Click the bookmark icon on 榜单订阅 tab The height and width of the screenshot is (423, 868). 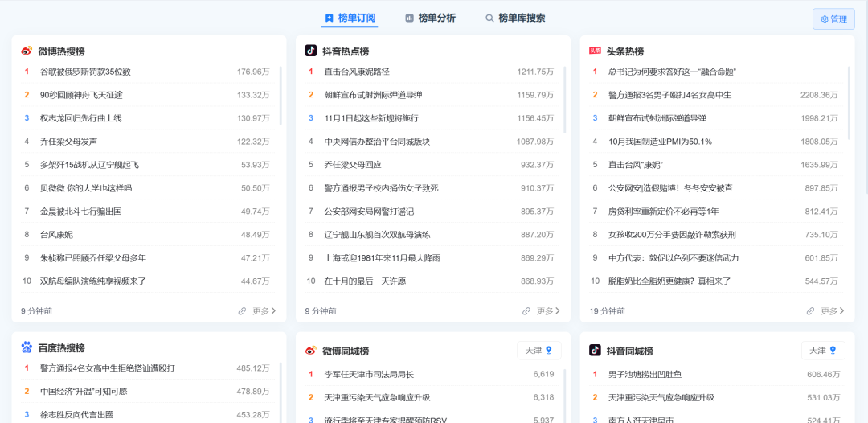tap(330, 18)
